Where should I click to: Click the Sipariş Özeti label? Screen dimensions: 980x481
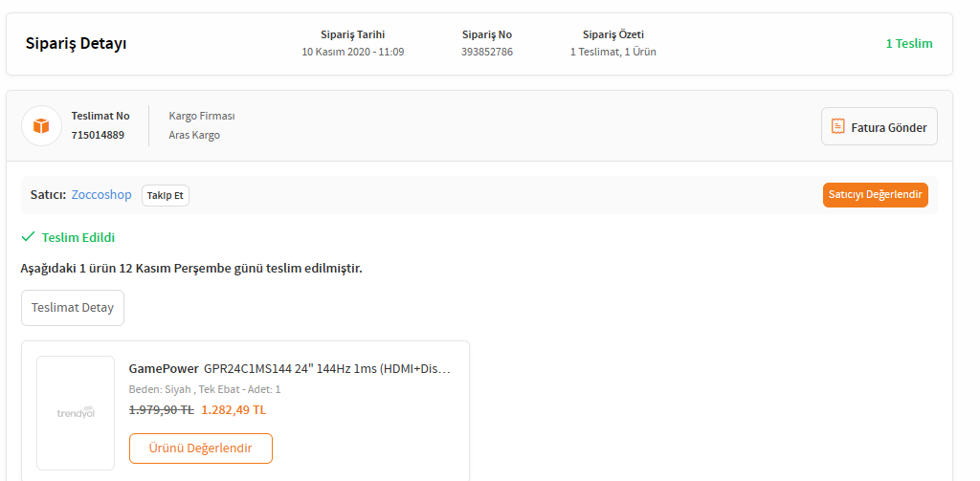point(613,35)
